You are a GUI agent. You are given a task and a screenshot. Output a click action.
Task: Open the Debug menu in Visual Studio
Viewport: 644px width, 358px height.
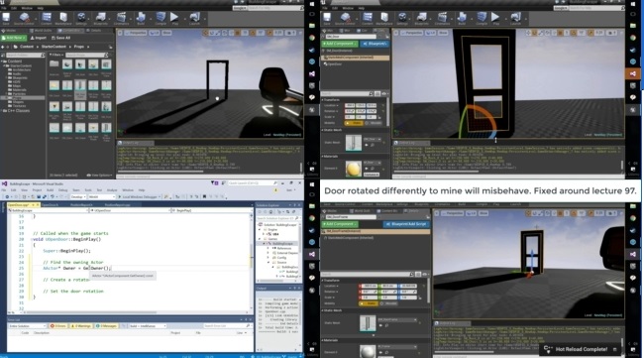(x=62, y=190)
